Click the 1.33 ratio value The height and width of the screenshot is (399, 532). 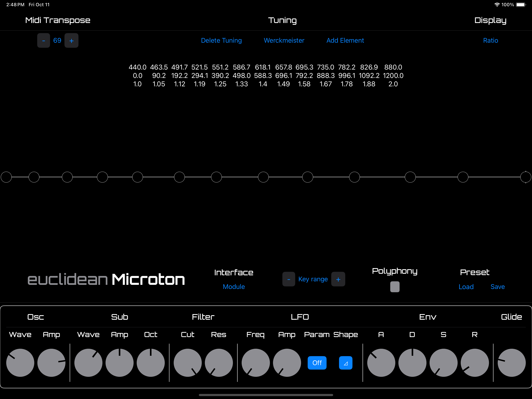[x=242, y=84]
